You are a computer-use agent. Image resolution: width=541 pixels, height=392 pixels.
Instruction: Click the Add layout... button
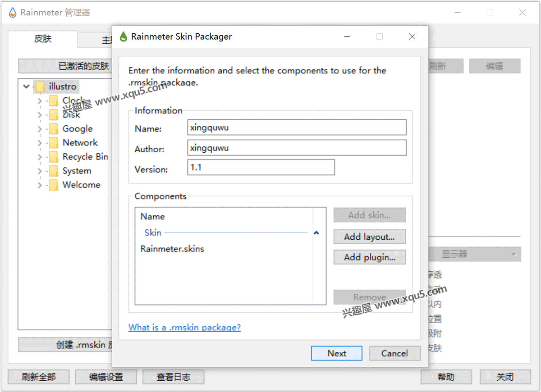(x=370, y=237)
